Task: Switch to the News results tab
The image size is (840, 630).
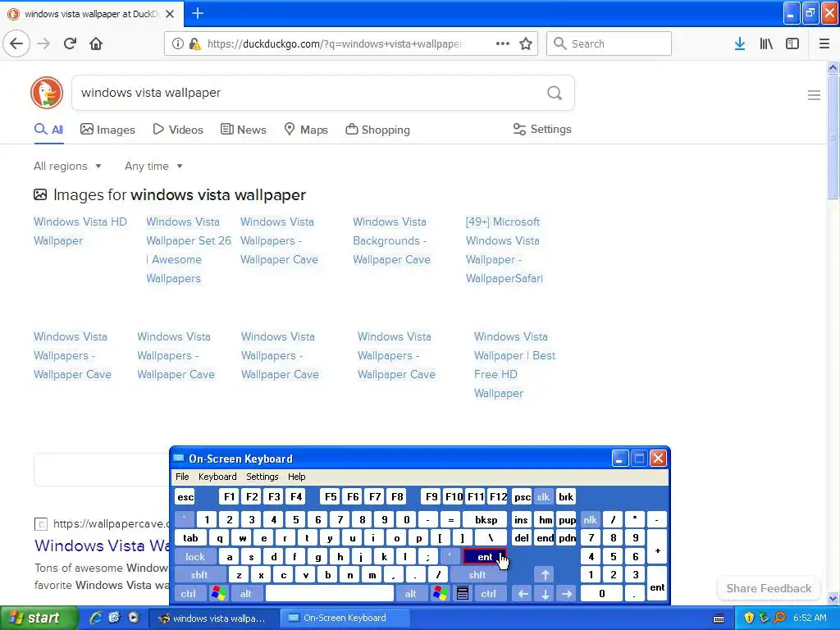Action: point(243,130)
